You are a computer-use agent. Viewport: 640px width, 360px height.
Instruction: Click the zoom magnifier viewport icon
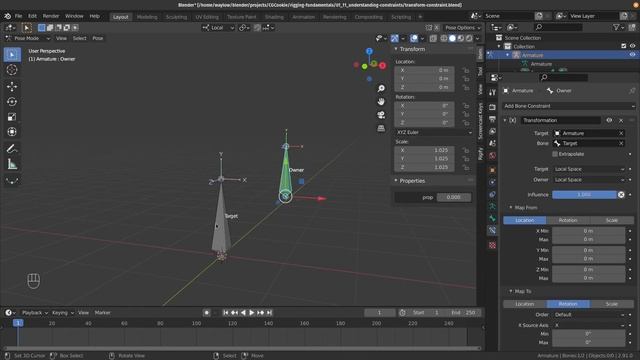[381, 89]
